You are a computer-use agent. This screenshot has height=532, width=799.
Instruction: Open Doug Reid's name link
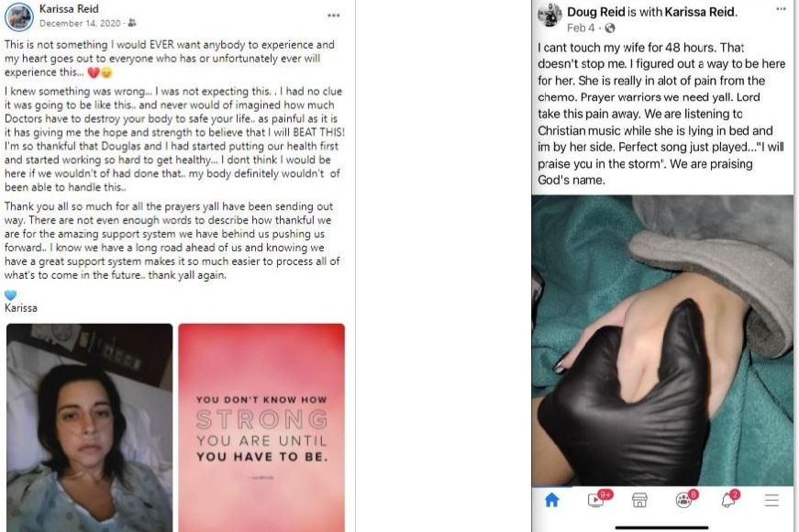pos(595,12)
